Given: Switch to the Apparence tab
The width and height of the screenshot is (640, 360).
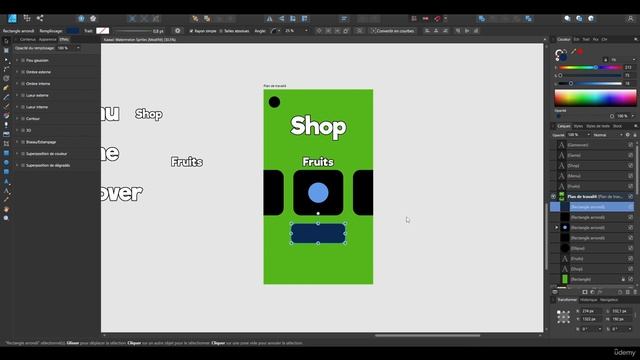Looking at the screenshot, I should (x=47, y=40).
